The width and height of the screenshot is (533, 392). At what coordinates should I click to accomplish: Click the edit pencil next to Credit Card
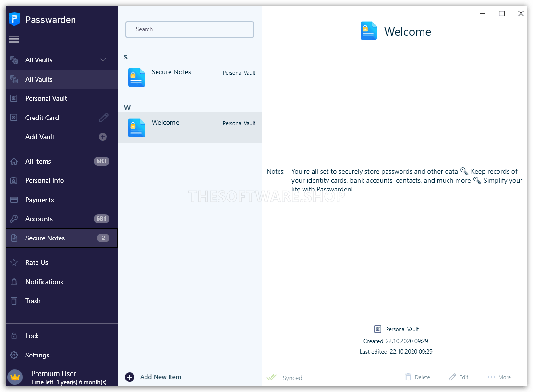click(x=103, y=118)
